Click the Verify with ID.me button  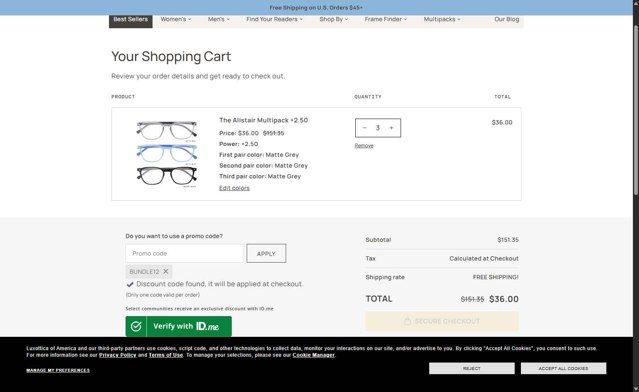tap(178, 326)
